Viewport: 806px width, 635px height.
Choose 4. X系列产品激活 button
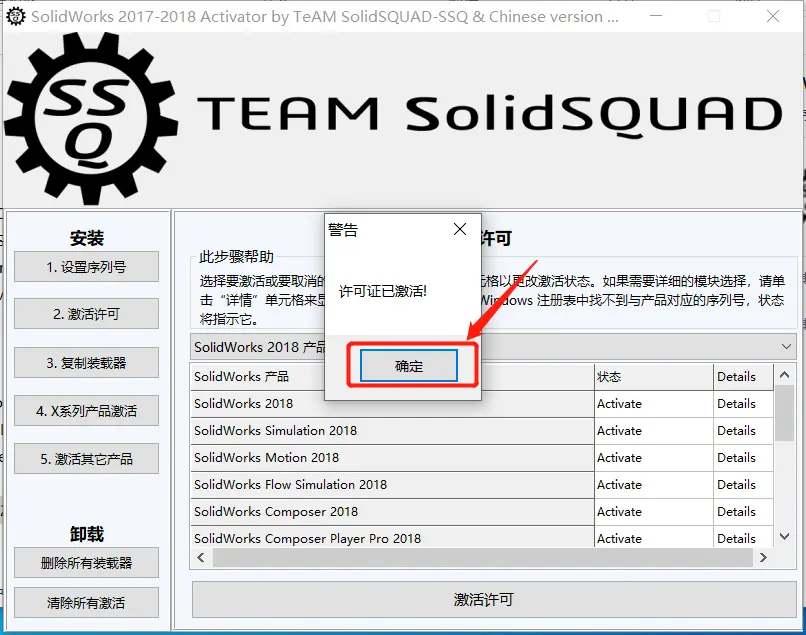coord(86,410)
